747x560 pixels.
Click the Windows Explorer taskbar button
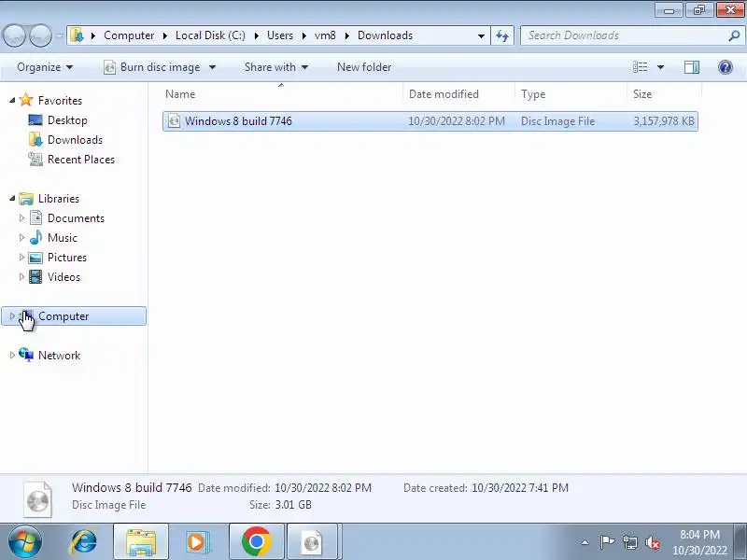(141, 542)
